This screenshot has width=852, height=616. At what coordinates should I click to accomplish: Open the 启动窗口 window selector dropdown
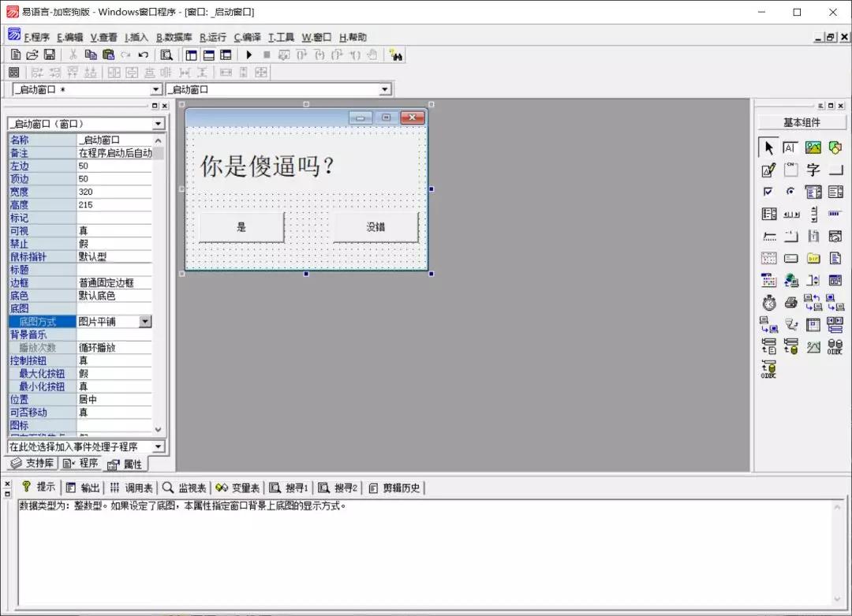(156, 89)
